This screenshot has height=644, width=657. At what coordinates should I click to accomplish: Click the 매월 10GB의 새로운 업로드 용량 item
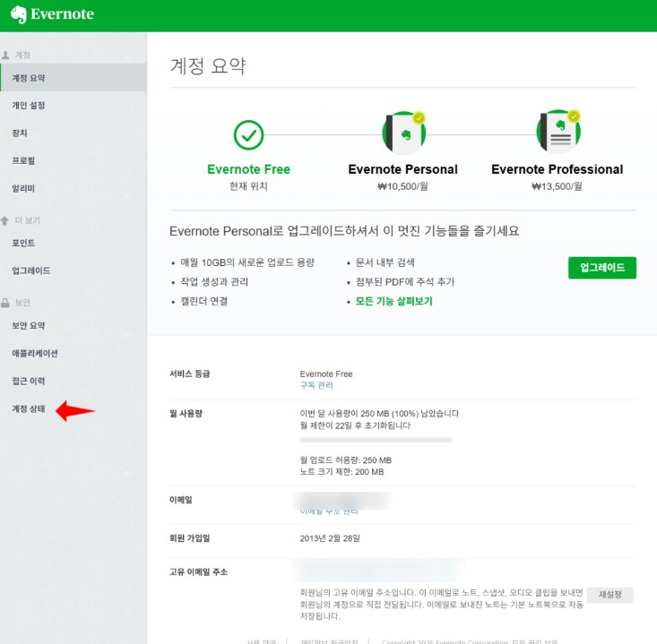point(247,262)
